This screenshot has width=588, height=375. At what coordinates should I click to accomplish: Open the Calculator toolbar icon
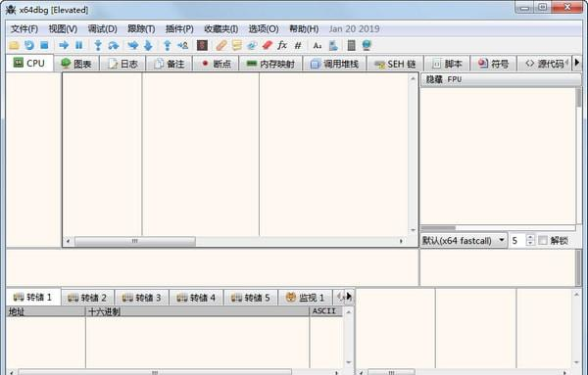coord(352,46)
